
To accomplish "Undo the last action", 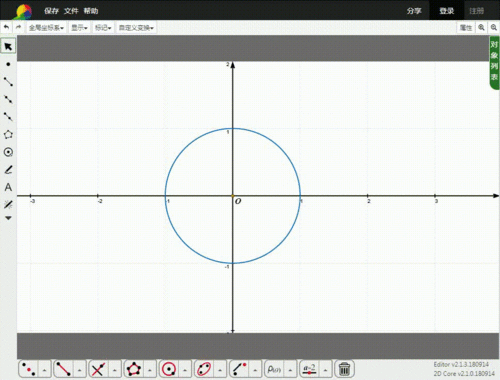I will 6,27.
